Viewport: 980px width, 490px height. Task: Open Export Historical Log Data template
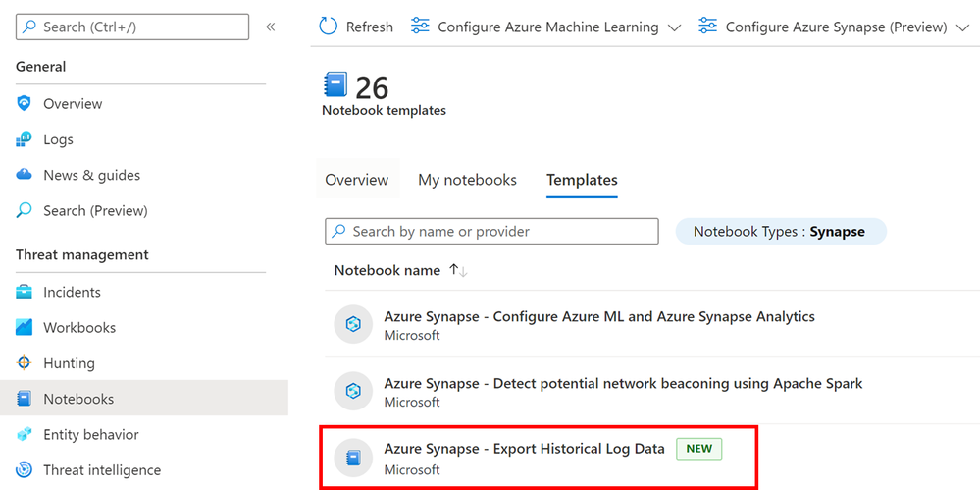pyautogui.click(x=524, y=449)
